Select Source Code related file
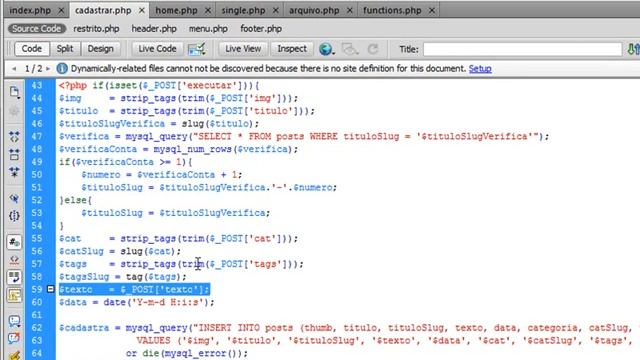Image resolution: width=640 pixels, height=360 pixels. pos(37,29)
